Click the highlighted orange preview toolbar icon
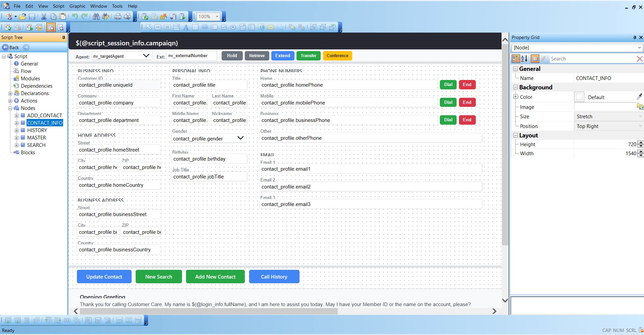The image size is (644, 335). (x=51, y=27)
